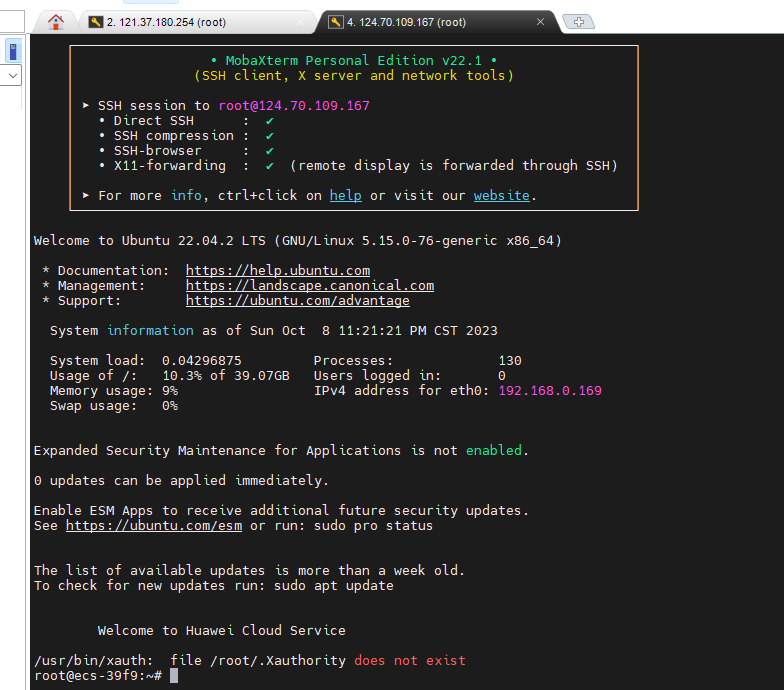Screen dimensions: 784x690
Task: Click the 'Welcome to Huawei Cloud Service' line
Action: click(x=222, y=630)
